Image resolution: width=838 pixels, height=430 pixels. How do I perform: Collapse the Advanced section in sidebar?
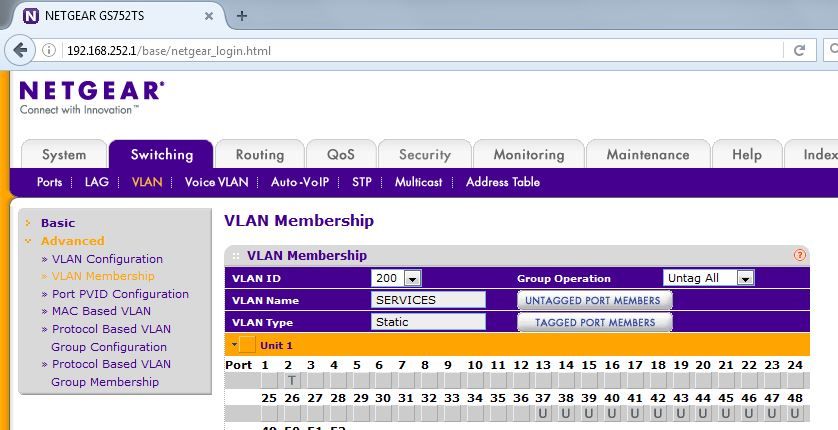[73, 241]
